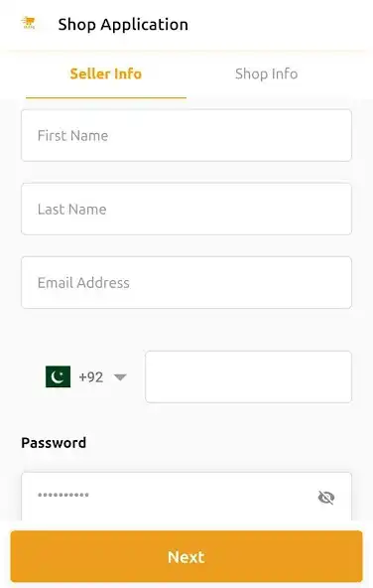Screen dimensions: 373x588
Task: Click the orange Next button
Action: tap(186, 556)
